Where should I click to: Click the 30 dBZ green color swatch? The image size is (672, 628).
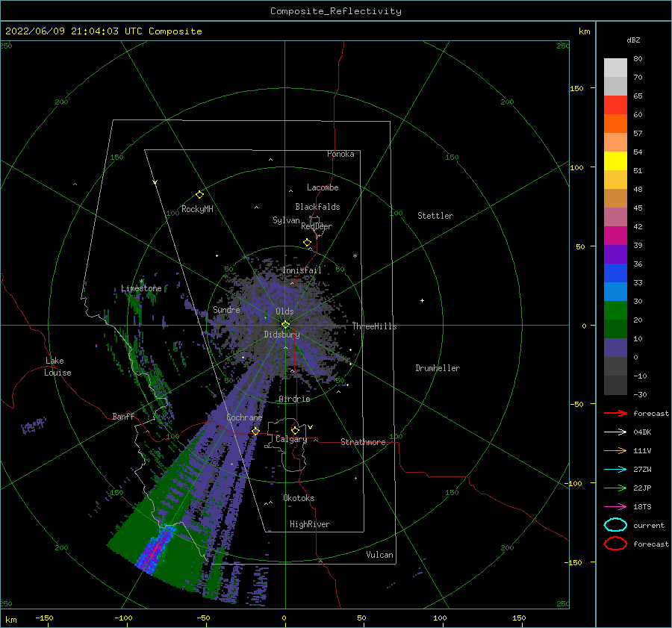pos(615,311)
